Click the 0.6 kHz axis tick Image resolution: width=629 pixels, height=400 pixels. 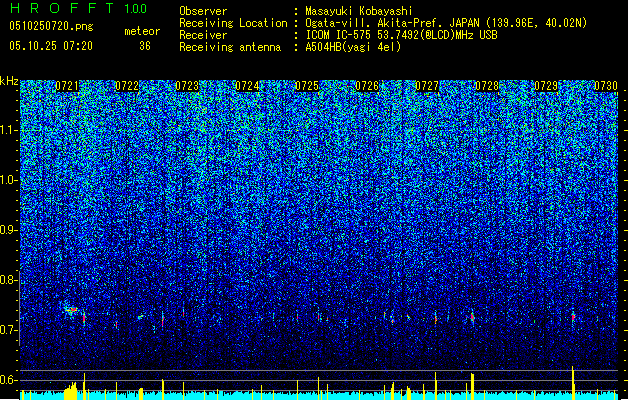click(8, 380)
